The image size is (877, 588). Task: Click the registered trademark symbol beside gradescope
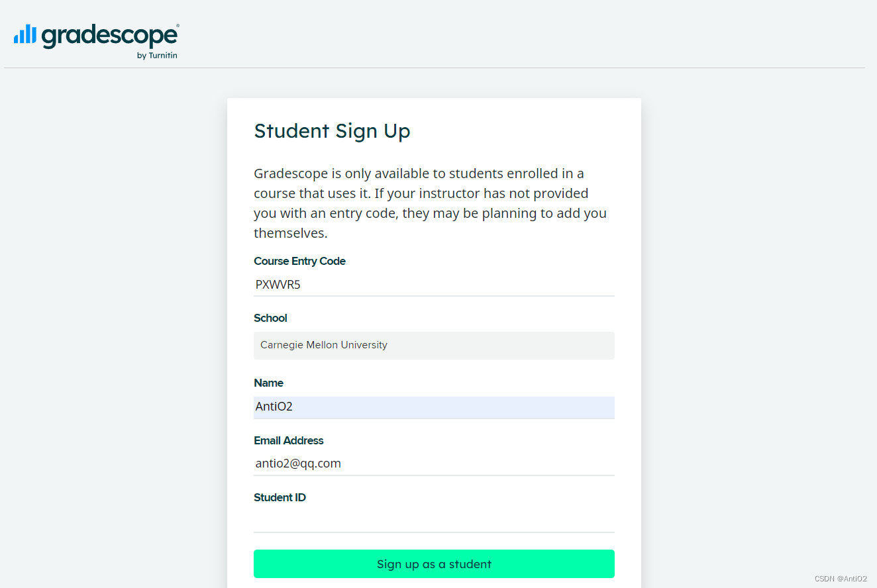[x=178, y=26]
